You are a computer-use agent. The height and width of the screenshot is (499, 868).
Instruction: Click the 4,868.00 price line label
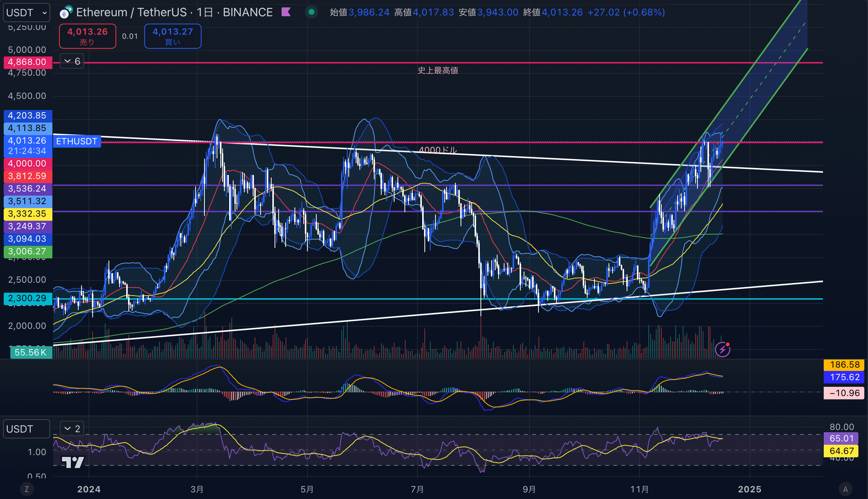coord(28,62)
